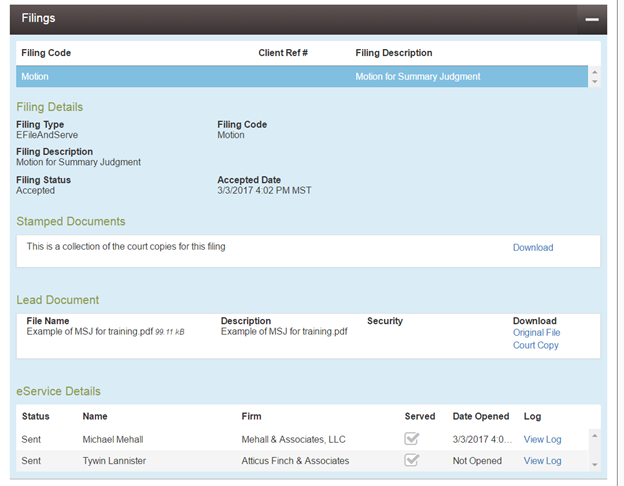The image size is (624, 486).
Task: View Log for Michael Mehall
Action: click(x=542, y=439)
